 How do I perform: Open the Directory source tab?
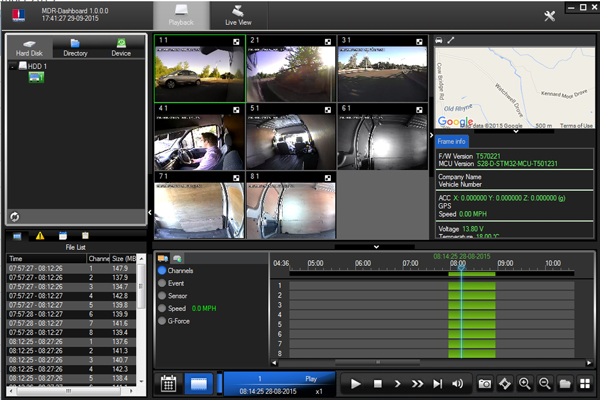(75, 47)
